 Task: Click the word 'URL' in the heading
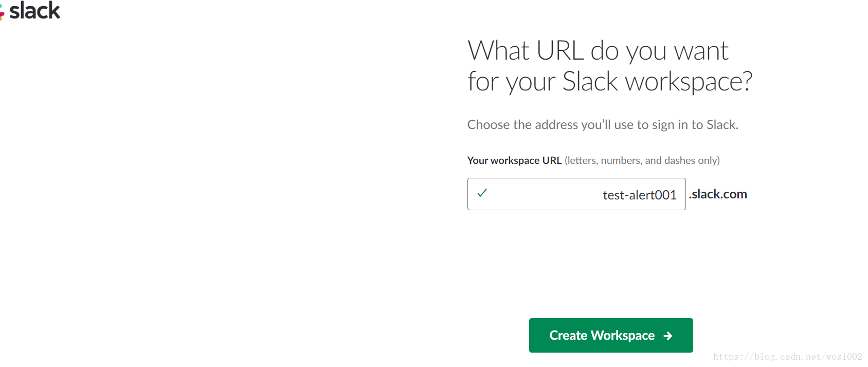point(559,50)
